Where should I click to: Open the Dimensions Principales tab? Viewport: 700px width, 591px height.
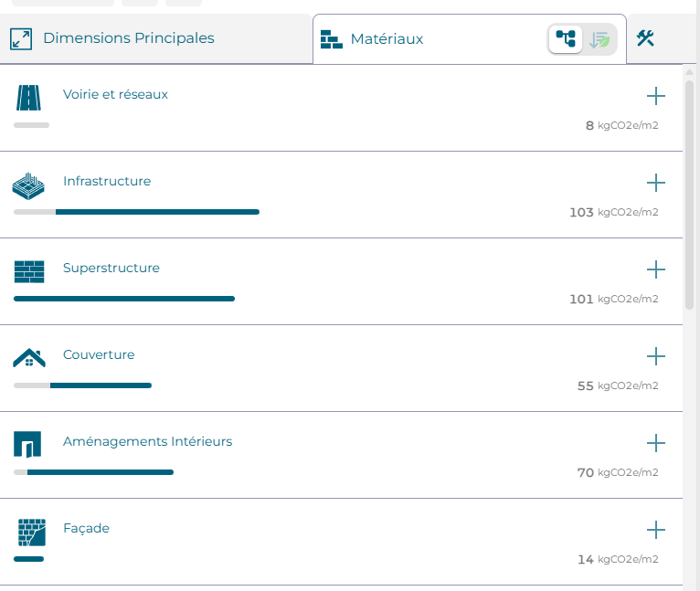128,38
